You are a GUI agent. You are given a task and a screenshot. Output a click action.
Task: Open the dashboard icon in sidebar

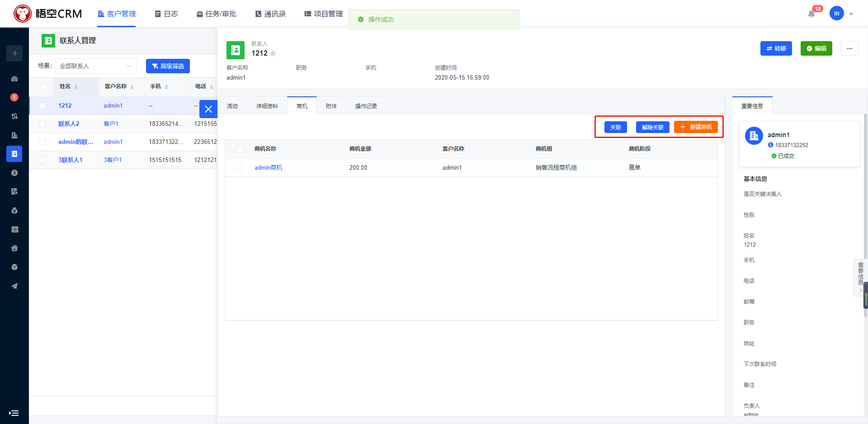pos(14,79)
